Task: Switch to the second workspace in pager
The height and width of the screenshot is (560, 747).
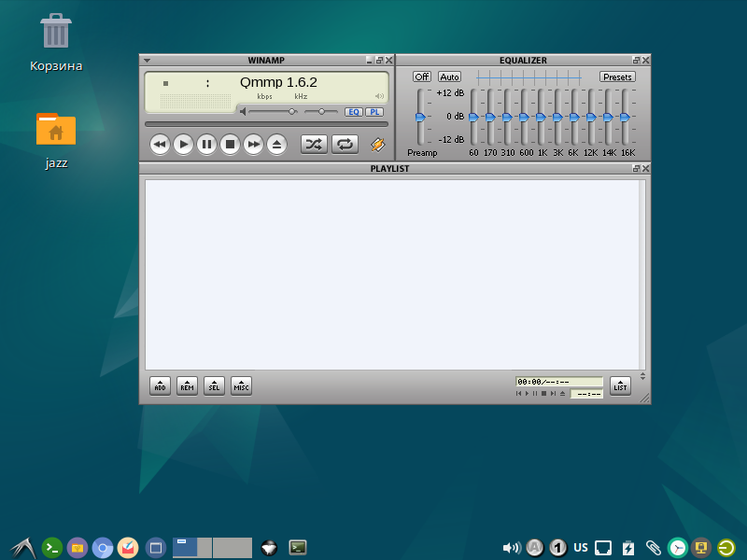Action: [x=233, y=548]
